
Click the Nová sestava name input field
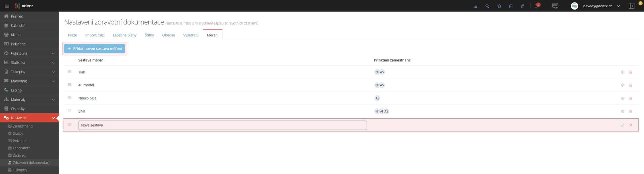(222, 125)
